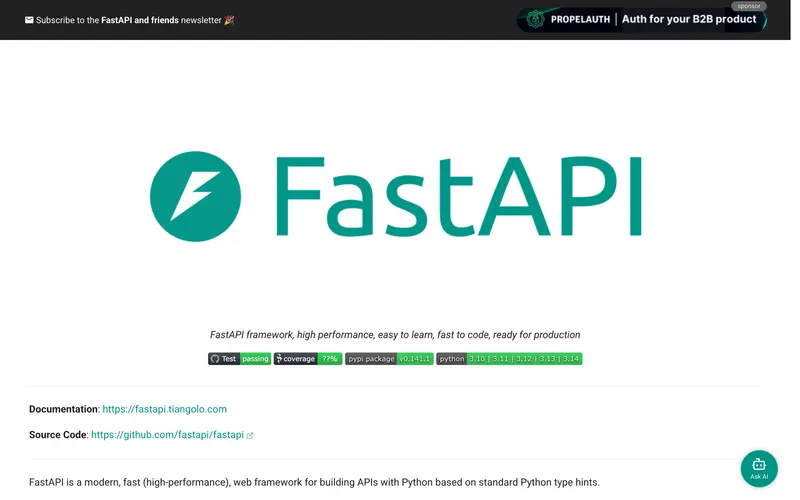Click the party popper emoji after newsletter text
Screen dimensions: 800x500
229,20
